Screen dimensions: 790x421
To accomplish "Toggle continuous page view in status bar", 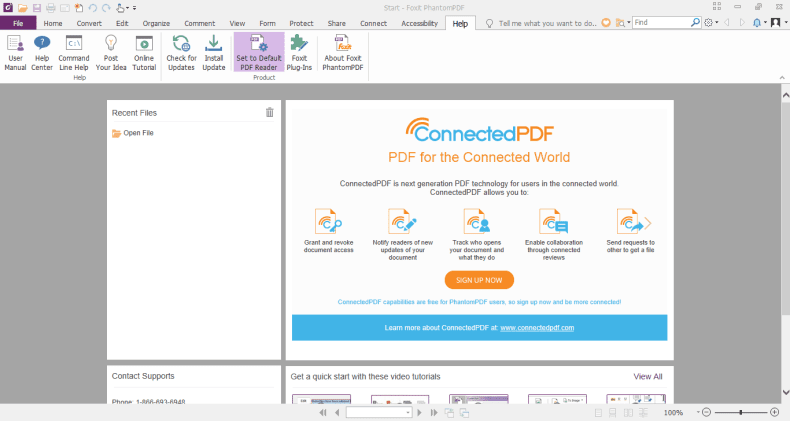I will (613, 412).
